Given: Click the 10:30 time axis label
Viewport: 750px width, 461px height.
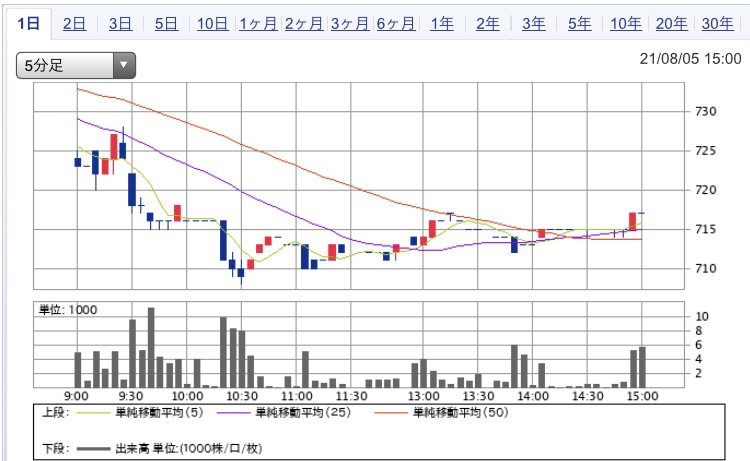Looking at the screenshot, I should [242, 396].
